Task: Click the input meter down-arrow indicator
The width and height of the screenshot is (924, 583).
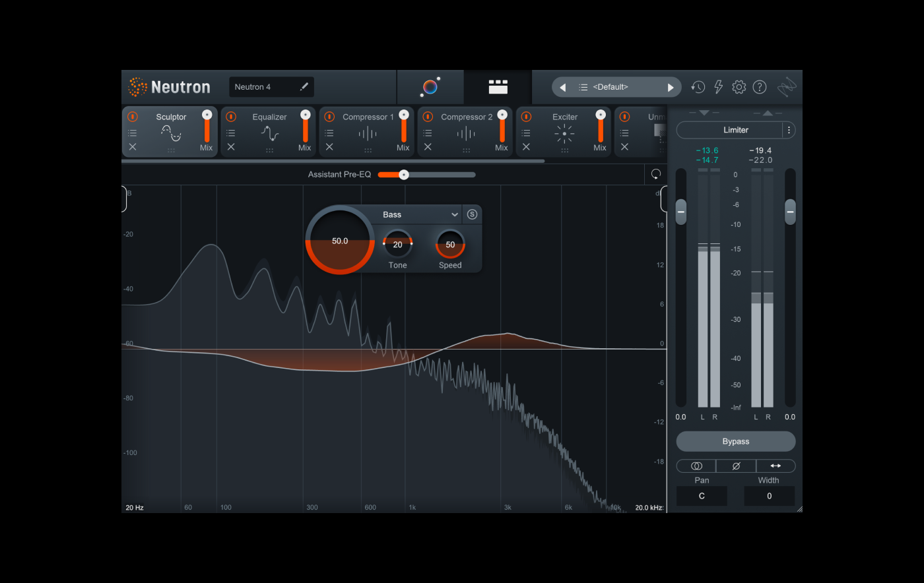Action: (x=704, y=113)
